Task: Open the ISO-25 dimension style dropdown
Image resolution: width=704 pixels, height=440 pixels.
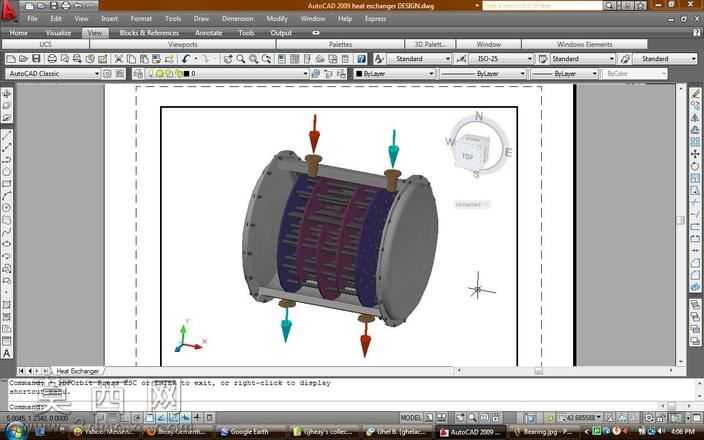Action: tap(501, 59)
